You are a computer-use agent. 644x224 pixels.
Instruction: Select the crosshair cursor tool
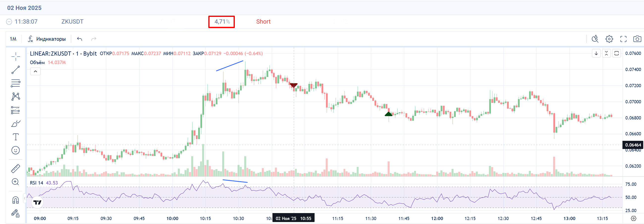click(16, 57)
